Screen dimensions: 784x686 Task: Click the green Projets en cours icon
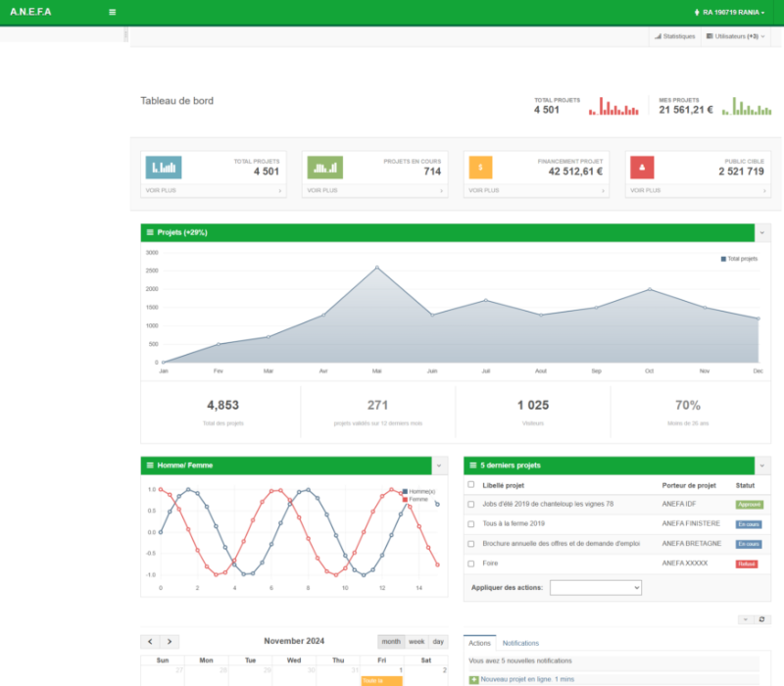coord(323,167)
